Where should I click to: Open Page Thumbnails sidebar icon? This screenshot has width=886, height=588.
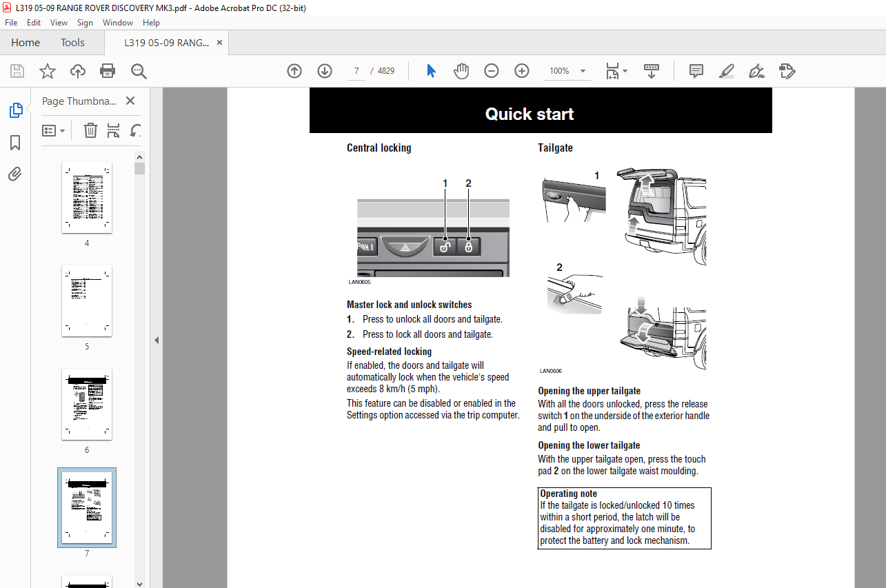click(x=15, y=110)
